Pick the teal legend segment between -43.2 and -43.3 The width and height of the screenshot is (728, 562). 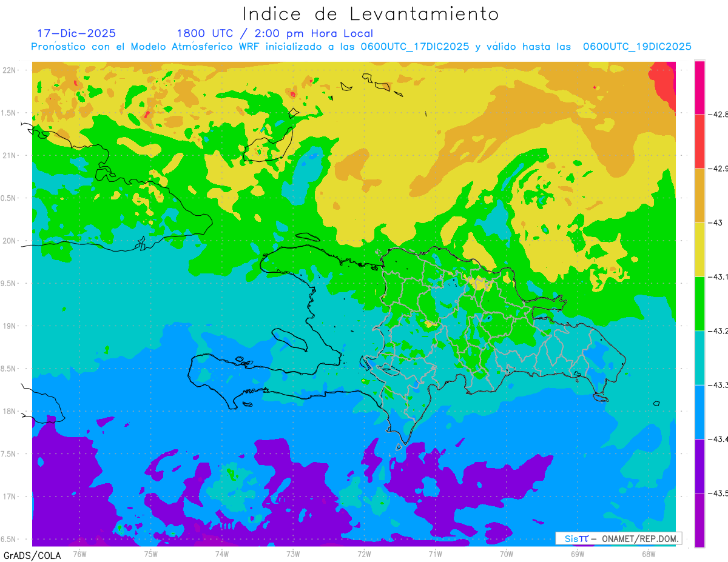699,358
